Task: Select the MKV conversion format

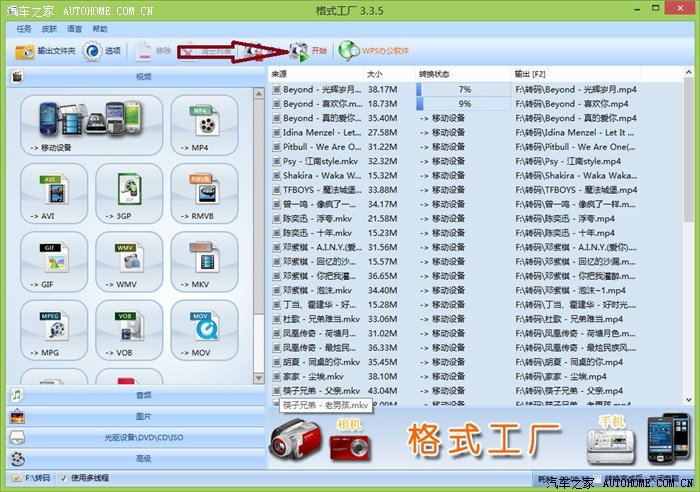Action: [204, 263]
